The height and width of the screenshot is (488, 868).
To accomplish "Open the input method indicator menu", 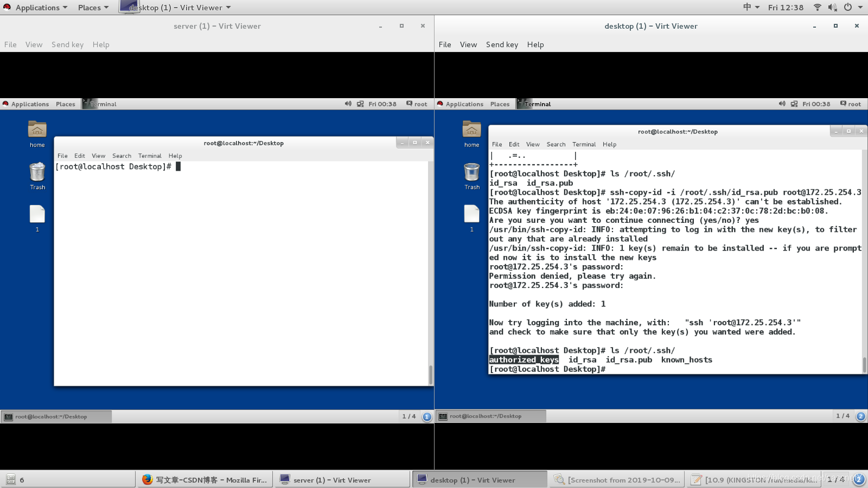I will (751, 7).
